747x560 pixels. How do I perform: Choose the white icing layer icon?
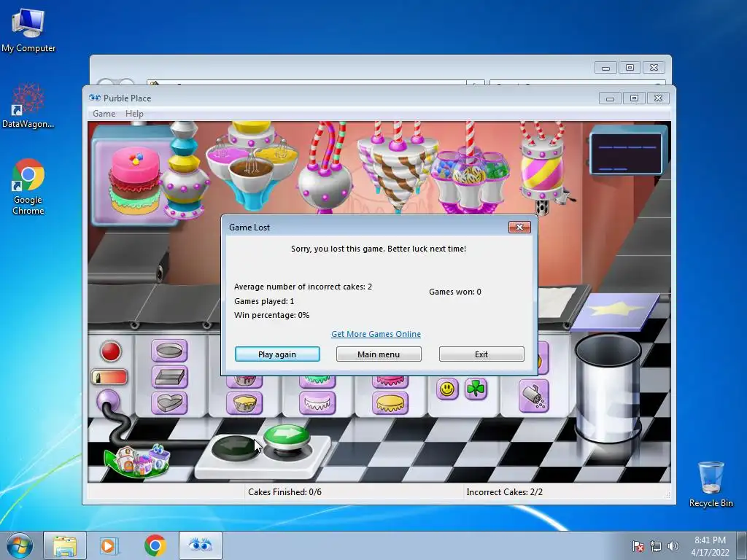tap(317, 403)
